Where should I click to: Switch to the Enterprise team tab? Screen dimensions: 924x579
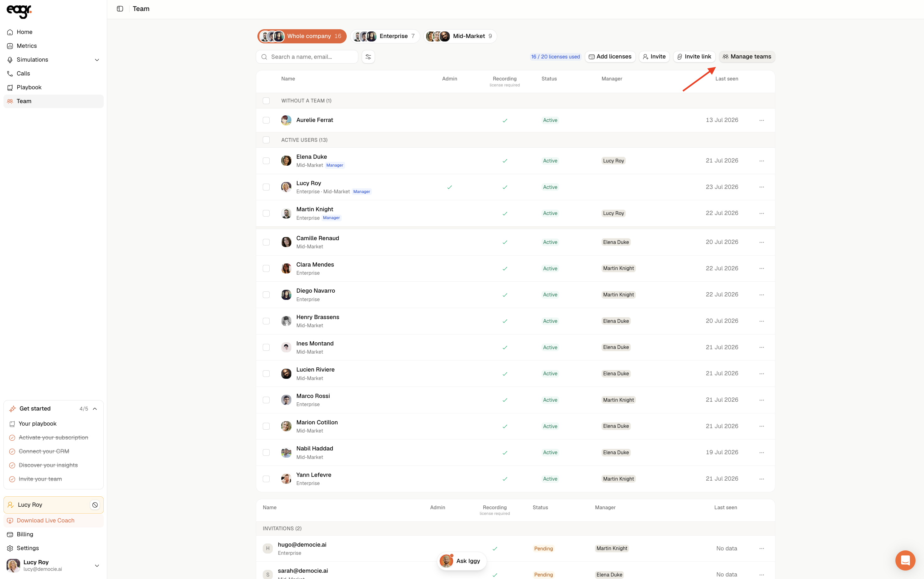pos(385,36)
